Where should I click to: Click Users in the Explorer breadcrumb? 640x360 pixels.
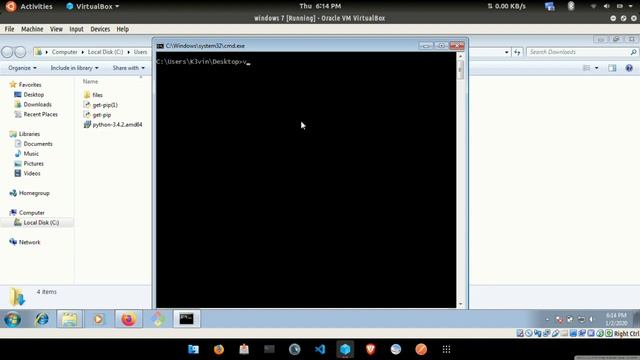pos(140,52)
